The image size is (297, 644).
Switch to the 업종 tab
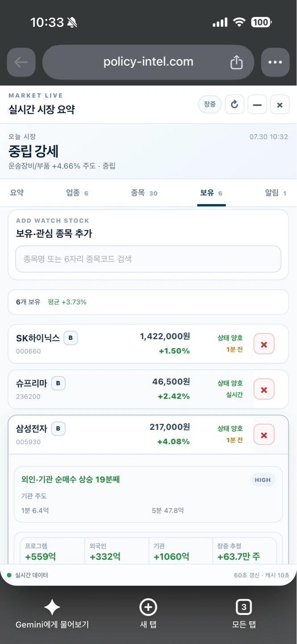coord(77,193)
